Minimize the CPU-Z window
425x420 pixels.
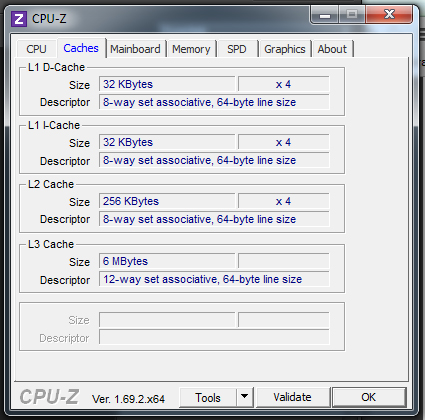tap(325, 15)
